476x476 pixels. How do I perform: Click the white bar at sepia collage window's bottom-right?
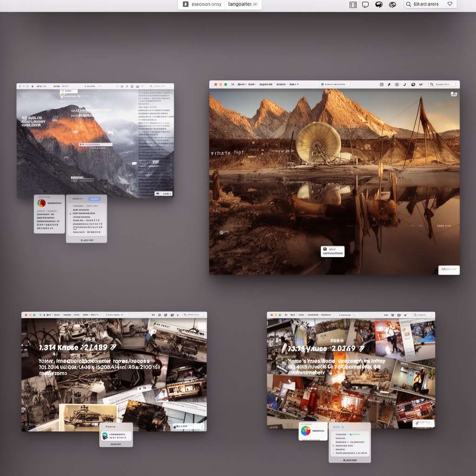pos(188,427)
